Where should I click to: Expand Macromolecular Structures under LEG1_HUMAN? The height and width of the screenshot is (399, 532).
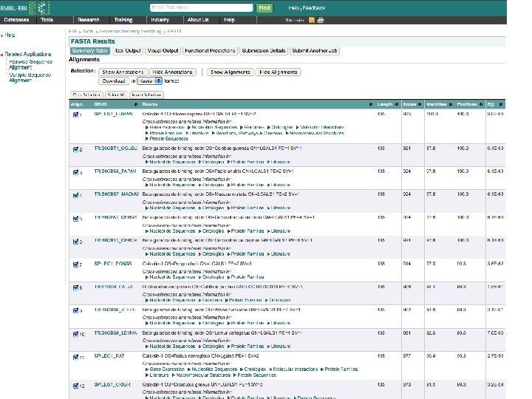(315, 133)
